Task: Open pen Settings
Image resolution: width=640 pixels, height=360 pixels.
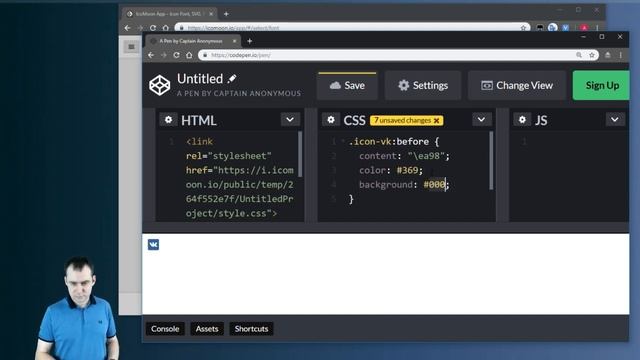Action: pos(423,85)
